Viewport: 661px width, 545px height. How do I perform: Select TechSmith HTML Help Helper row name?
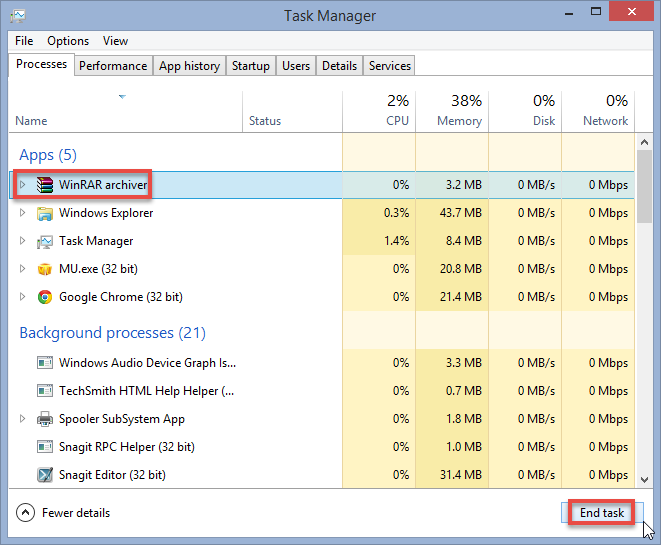coord(146,391)
